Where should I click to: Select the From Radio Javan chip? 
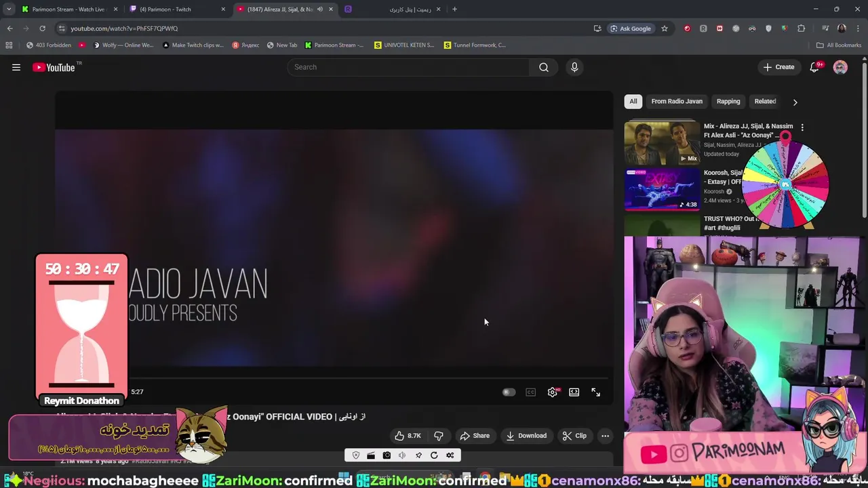[677, 102]
